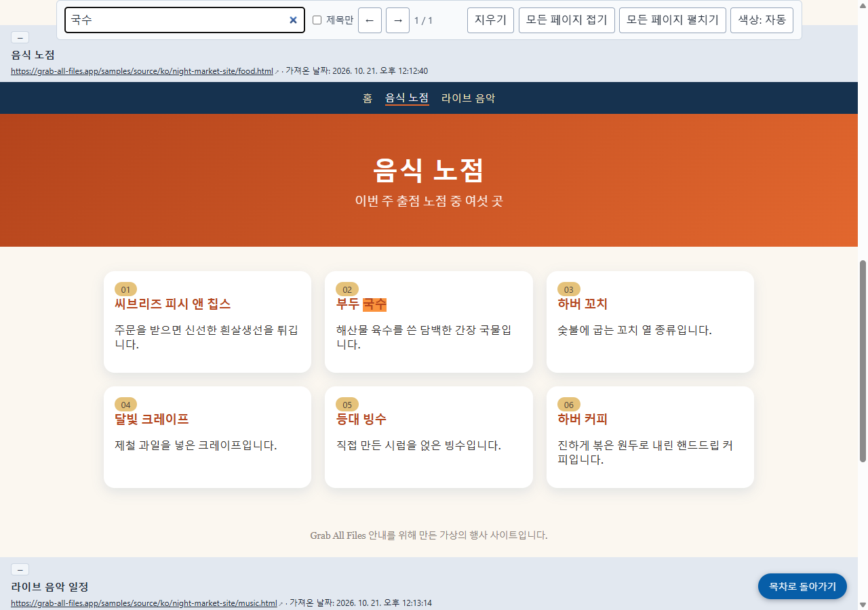This screenshot has width=868, height=610.
Task: Enable the 제목만 checkbox
Action: pyautogui.click(x=317, y=20)
